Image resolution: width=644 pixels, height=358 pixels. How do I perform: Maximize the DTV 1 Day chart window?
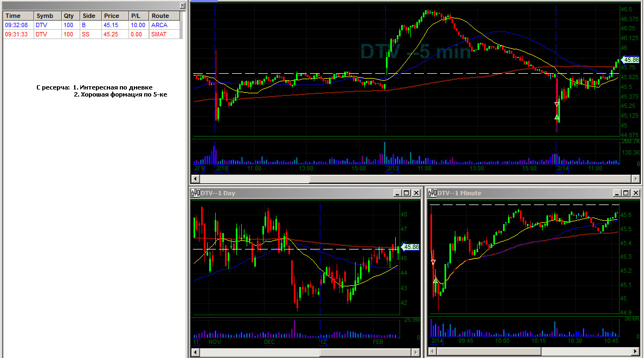tap(406, 193)
